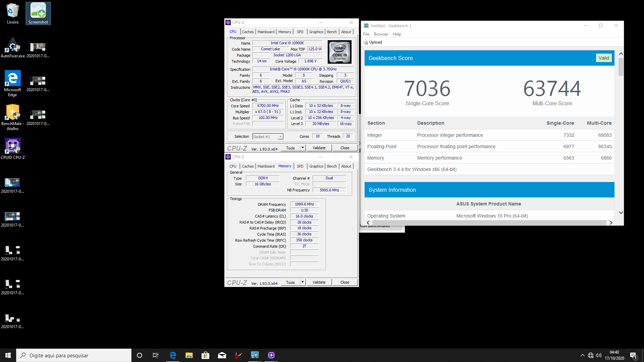Open Microsoft Store from the taskbar
The height and width of the screenshot is (362, 644).
point(206,355)
